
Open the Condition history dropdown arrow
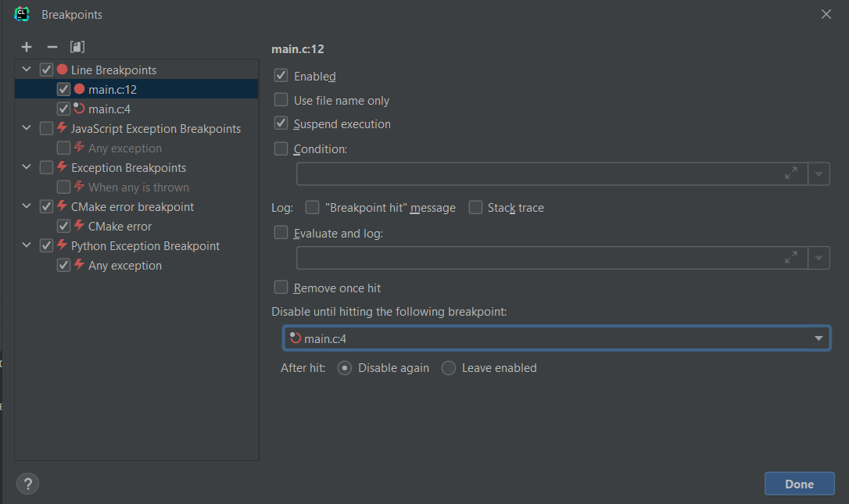point(819,173)
